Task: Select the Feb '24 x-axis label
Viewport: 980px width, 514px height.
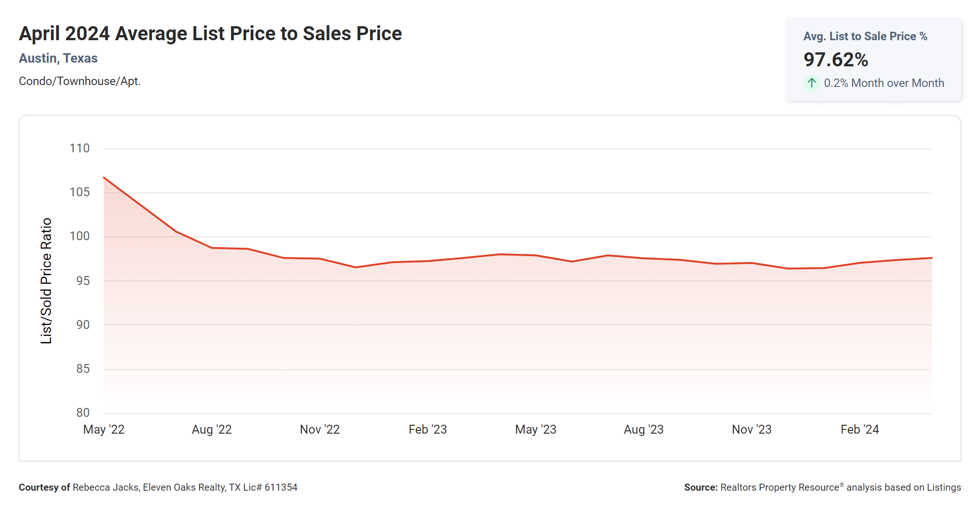Action: 860,429
